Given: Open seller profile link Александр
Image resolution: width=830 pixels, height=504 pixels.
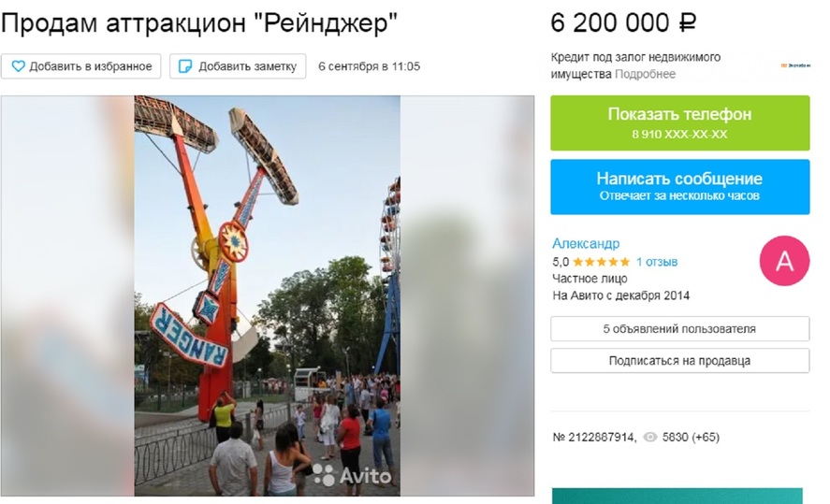Looking at the screenshot, I should pos(586,243).
